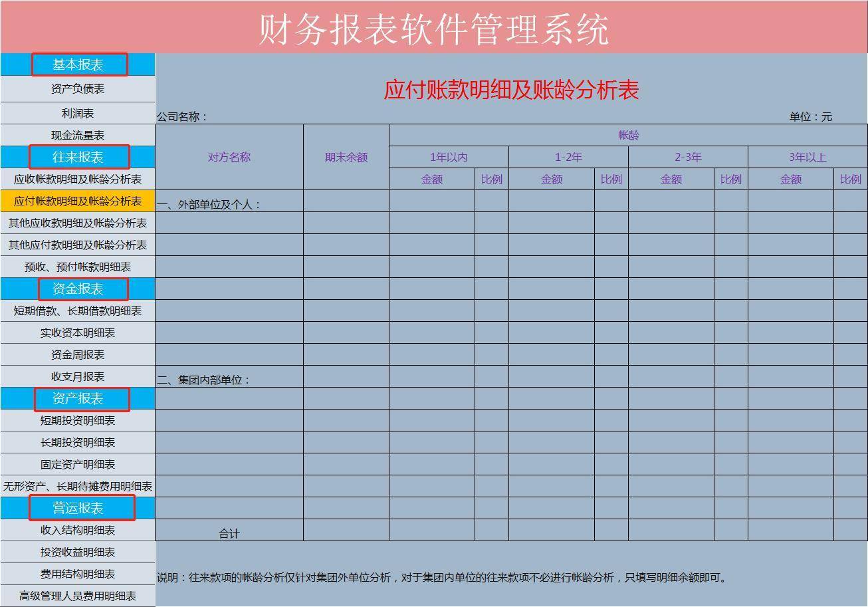Select the 单位：元 text
The height and width of the screenshot is (607, 868).
pyautogui.click(x=811, y=117)
